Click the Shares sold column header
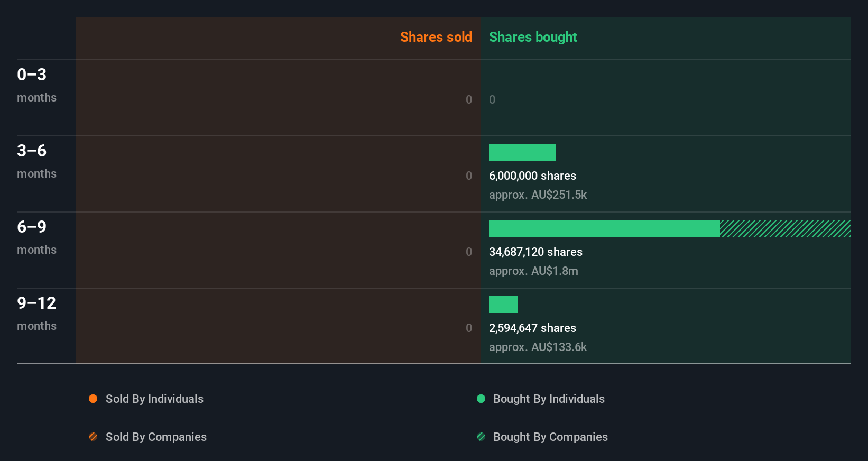Viewport: 868px width, 461px height. tap(436, 37)
